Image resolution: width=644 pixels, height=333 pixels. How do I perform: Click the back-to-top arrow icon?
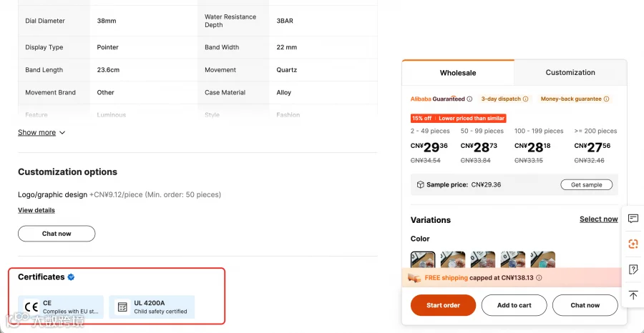click(x=633, y=294)
